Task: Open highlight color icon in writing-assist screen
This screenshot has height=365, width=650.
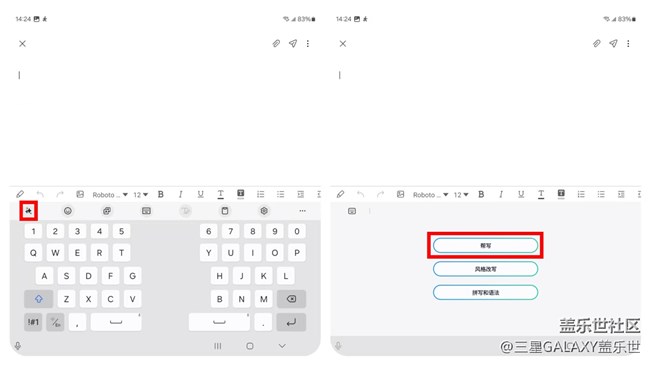Action: coord(561,194)
